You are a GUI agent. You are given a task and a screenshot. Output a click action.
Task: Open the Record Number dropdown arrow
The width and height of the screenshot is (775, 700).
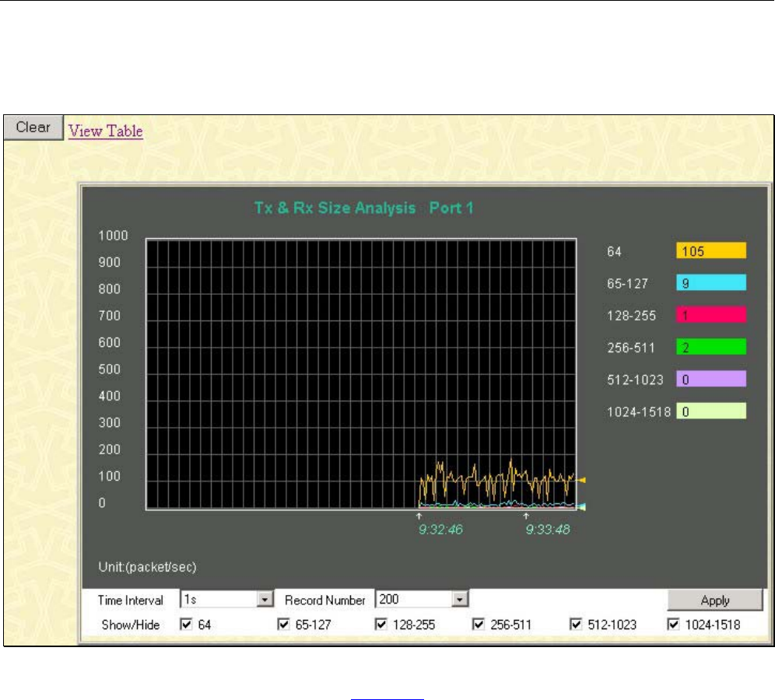(x=461, y=600)
